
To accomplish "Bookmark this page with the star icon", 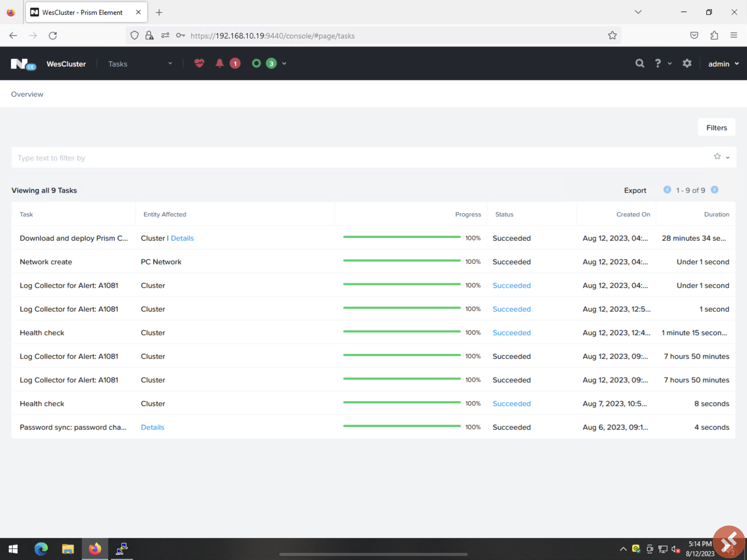I will tap(612, 36).
